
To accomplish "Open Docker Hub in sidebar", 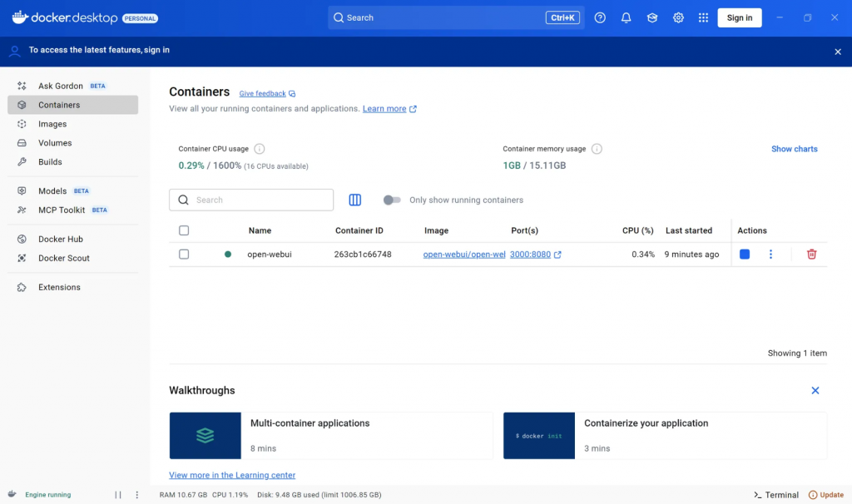I will [73, 239].
